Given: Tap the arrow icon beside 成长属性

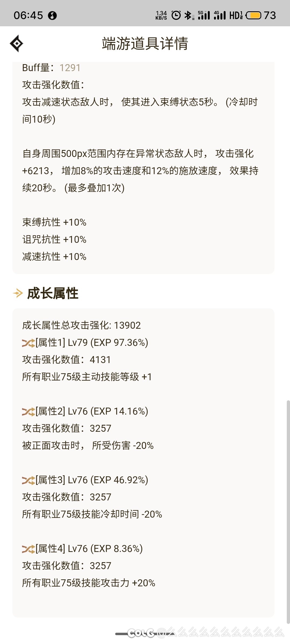Looking at the screenshot, I should [18, 293].
